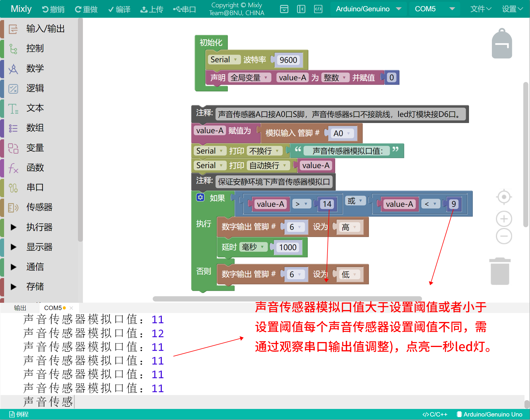This screenshot has height=420, width=530.
Task: Click the gear icon on the 如果 block
Action: pyautogui.click(x=200, y=197)
